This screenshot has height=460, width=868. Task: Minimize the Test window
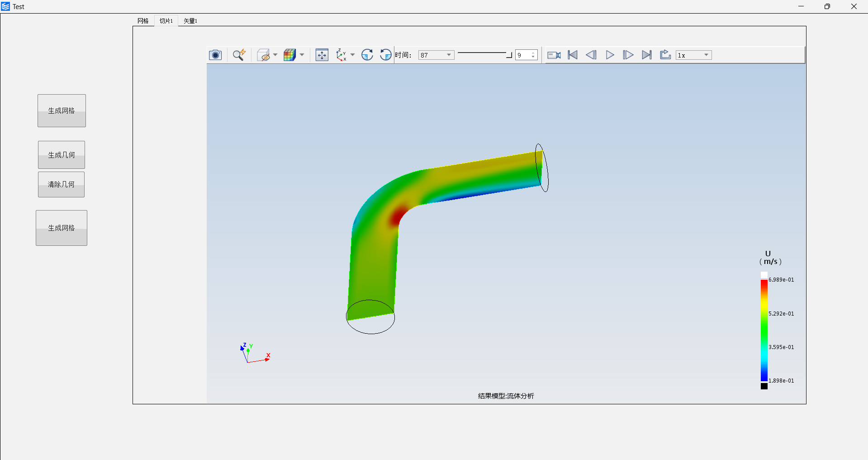tap(801, 6)
